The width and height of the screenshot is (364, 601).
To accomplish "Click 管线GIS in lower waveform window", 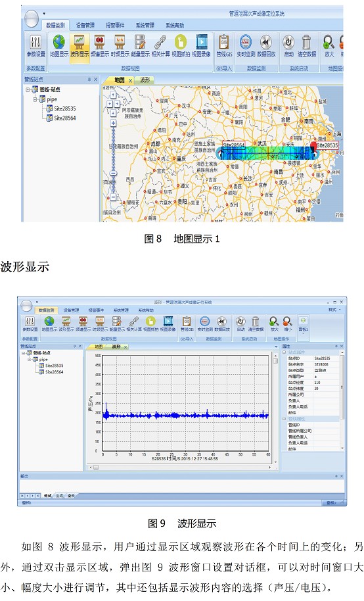I will pos(187,324).
